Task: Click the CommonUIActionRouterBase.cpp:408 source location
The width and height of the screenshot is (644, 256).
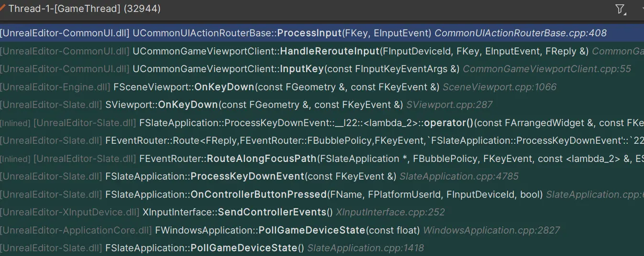Action: pos(520,33)
